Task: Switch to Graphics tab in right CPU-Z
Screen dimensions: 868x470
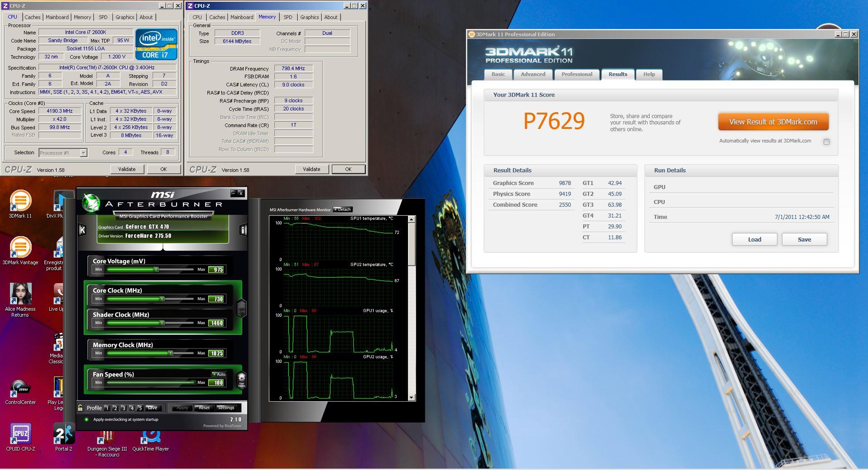Action: 309,17
